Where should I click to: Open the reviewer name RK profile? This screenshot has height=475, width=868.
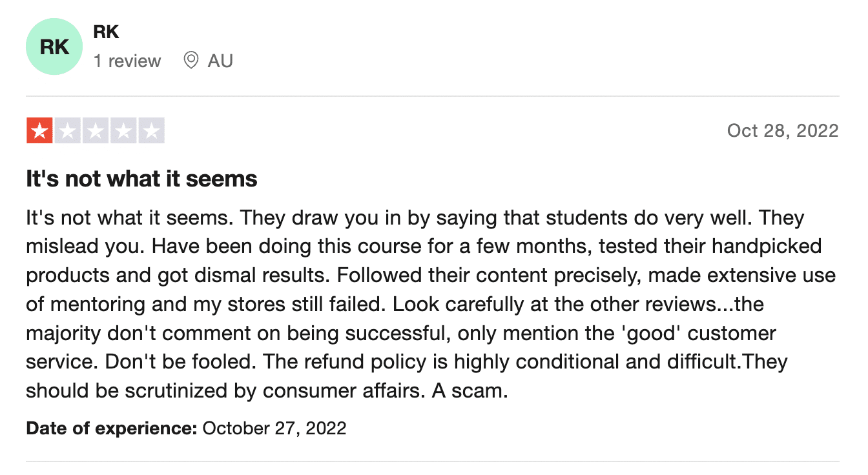point(106,32)
